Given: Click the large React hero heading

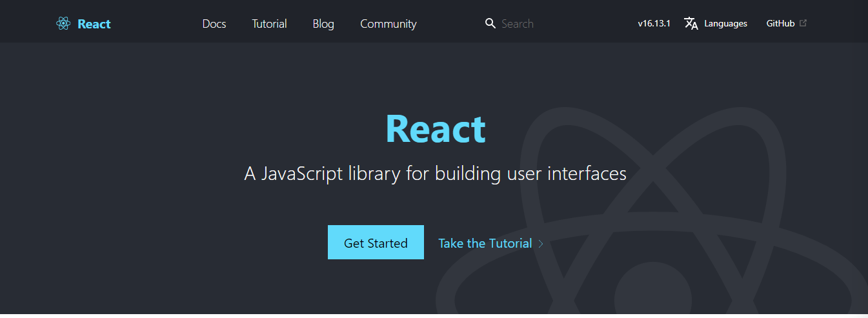Looking at the screenshot, I should 435,129.
